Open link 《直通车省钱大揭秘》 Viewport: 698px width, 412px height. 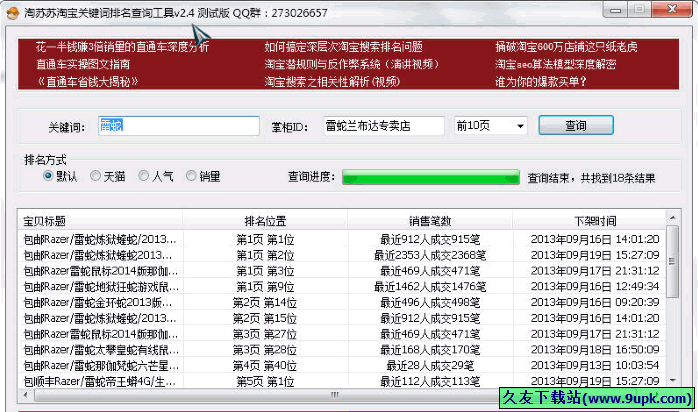coord(87,82)
